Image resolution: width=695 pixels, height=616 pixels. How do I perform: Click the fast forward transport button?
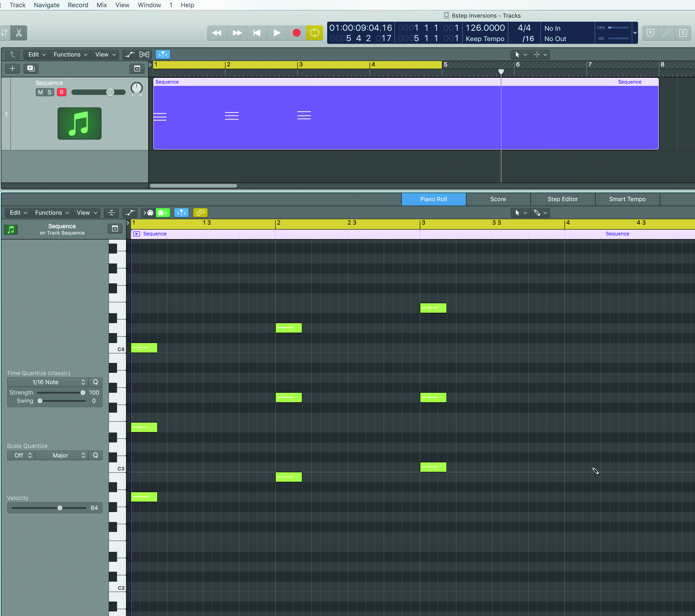(237, 33)
